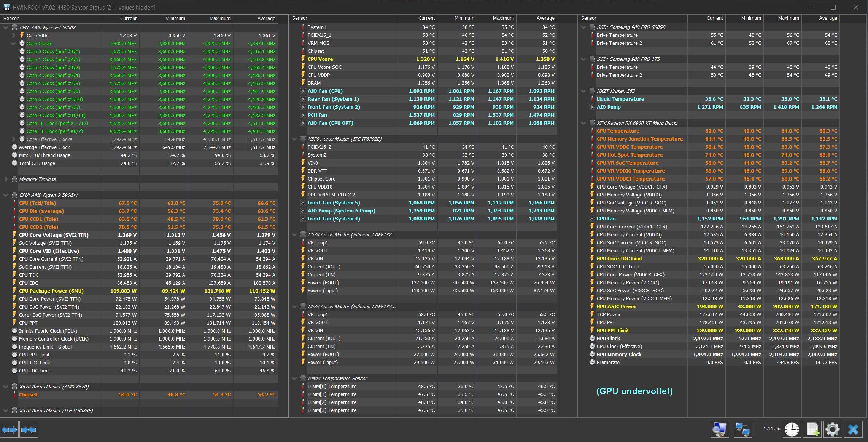868x442 pixels.
Task: Click the shrink layout arrows button
Action: click(29, 430)
